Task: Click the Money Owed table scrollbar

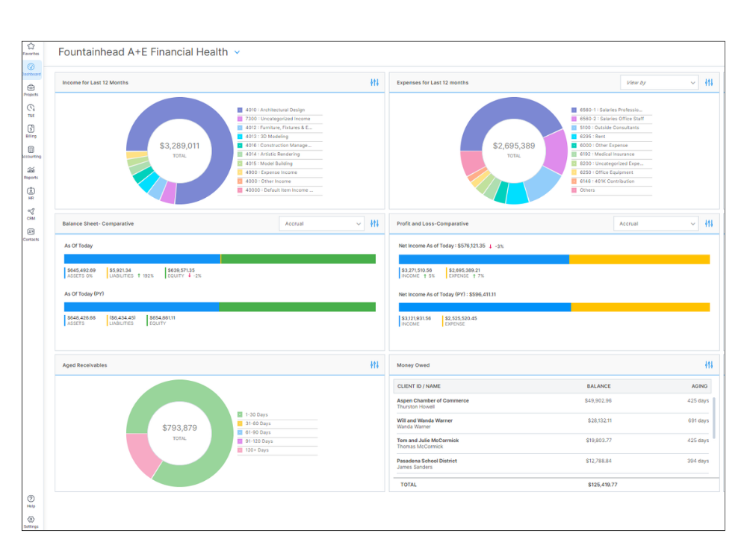Action: click(x=713, y=417)
